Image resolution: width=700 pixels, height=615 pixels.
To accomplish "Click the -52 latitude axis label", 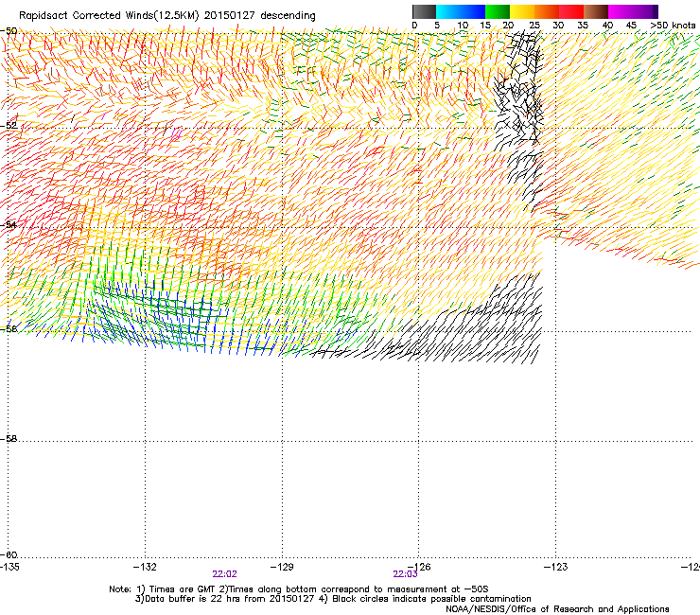I will click(x=9, y=126).
